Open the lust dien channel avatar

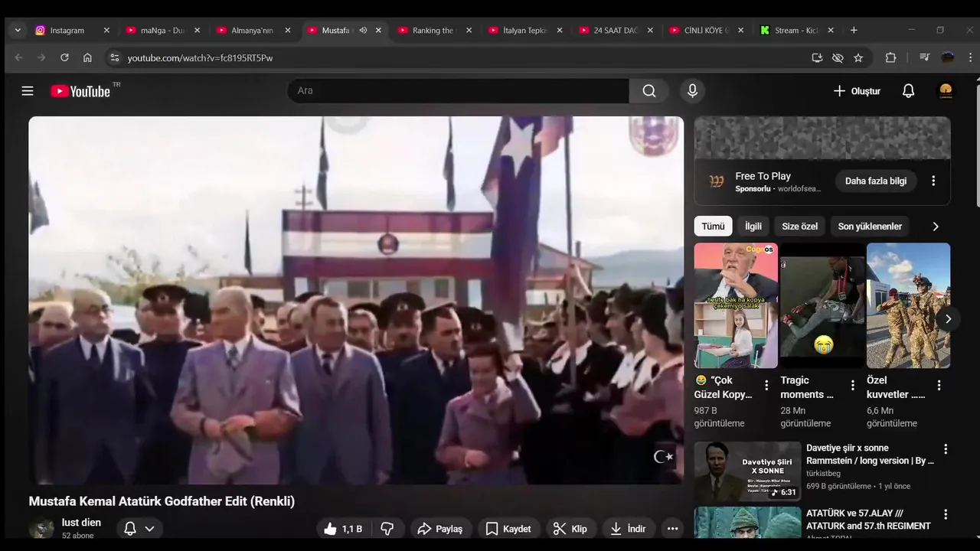41,529
